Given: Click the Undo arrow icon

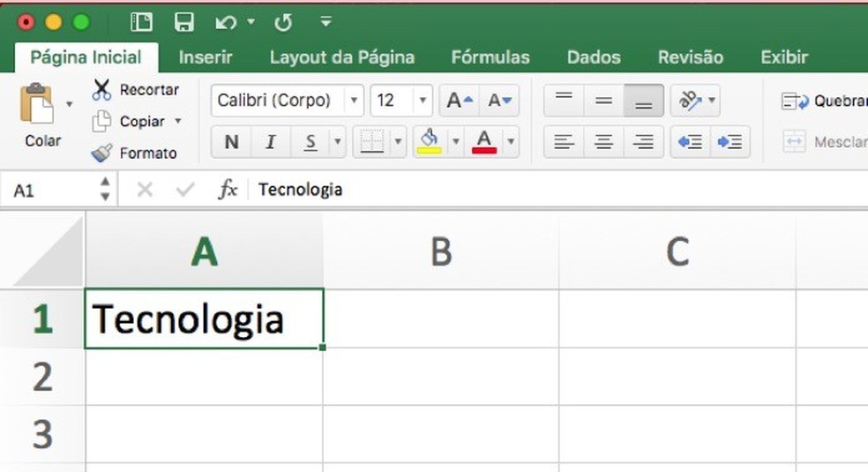Looking at the screenshot, I should [x=226, y=22].
